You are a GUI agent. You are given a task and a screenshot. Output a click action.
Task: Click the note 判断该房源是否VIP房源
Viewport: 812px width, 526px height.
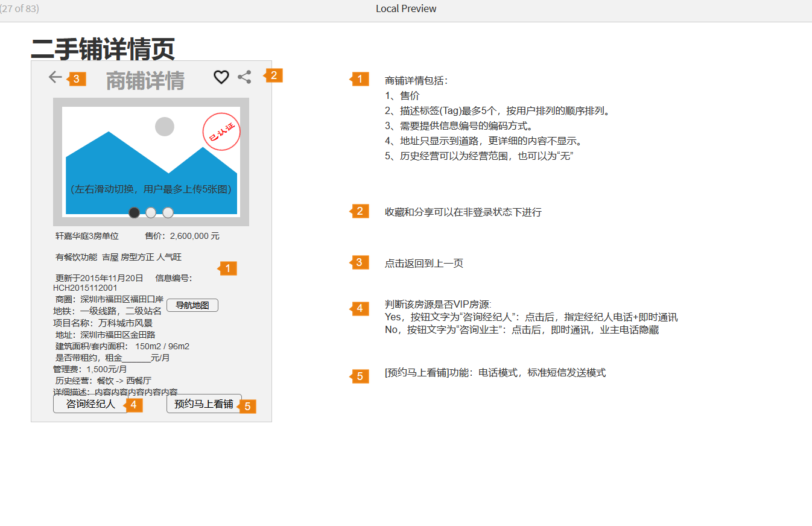point(438,304)
